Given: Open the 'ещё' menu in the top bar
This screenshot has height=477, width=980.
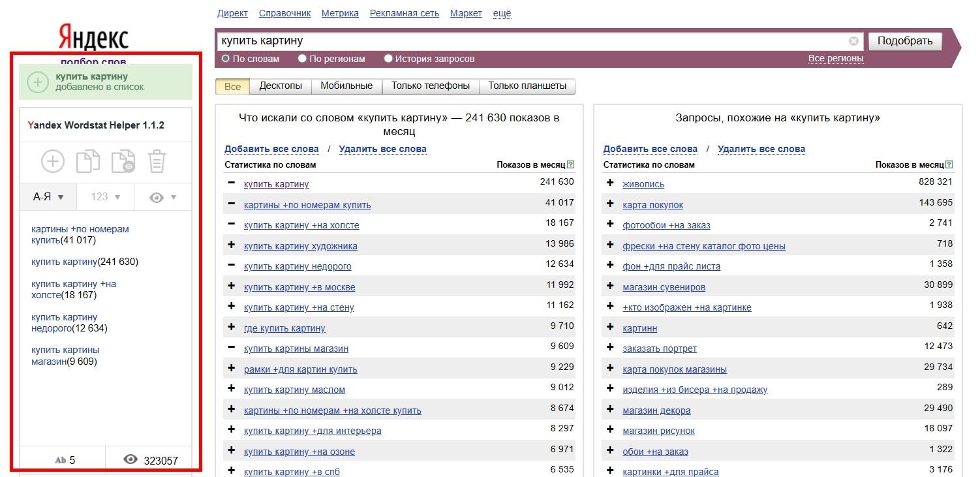Looking at the screenshot, I should (x=502, y=13).
